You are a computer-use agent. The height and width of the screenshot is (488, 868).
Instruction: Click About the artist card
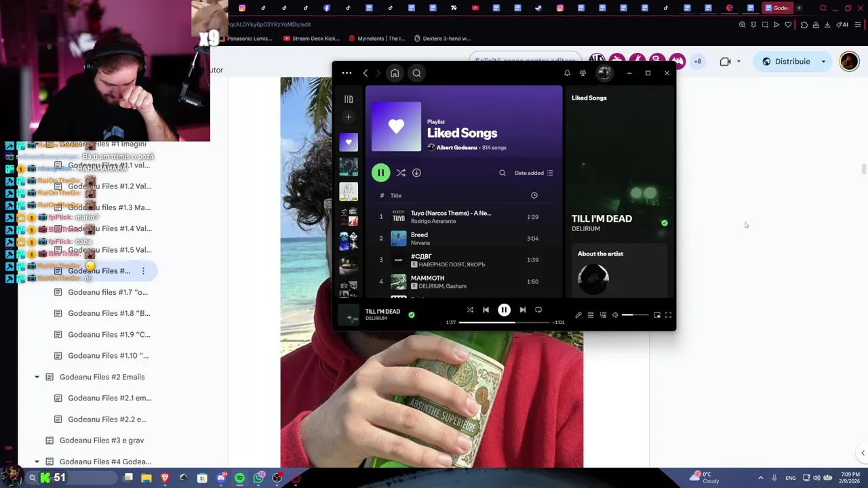click(x=620, y=271)
